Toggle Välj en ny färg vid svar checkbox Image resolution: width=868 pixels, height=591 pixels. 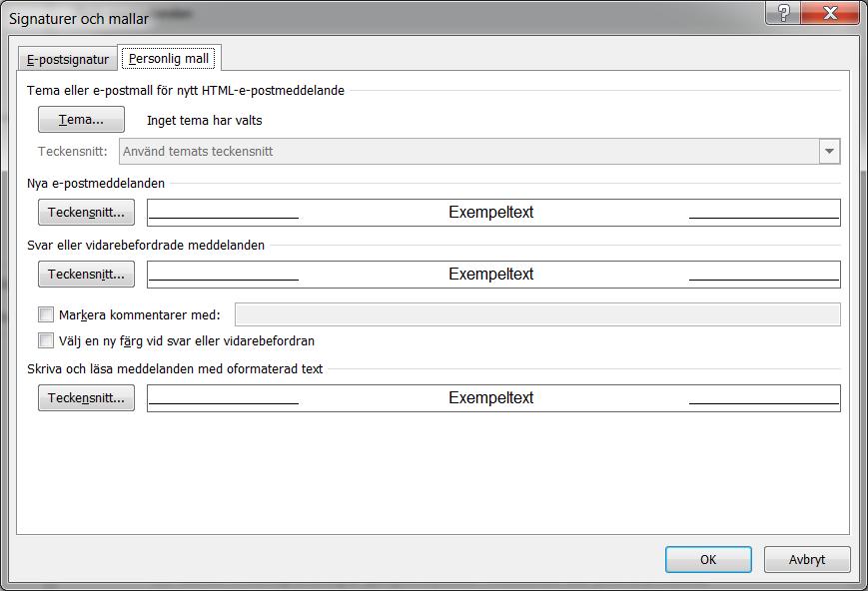coord(46,340)
